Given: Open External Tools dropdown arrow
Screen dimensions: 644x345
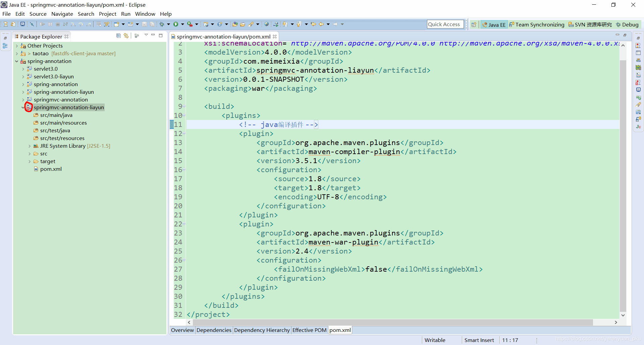Looking at the screenshot, I should (x=197, y=24).
